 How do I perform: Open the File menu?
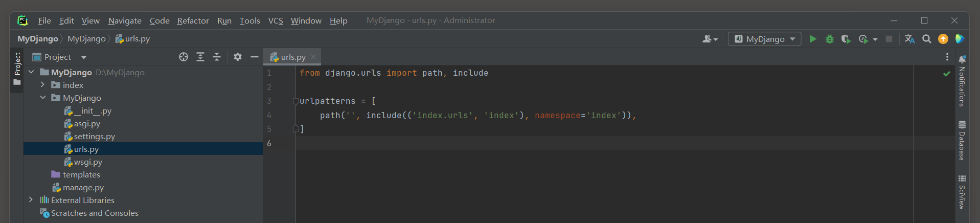[x=44, y=20]
